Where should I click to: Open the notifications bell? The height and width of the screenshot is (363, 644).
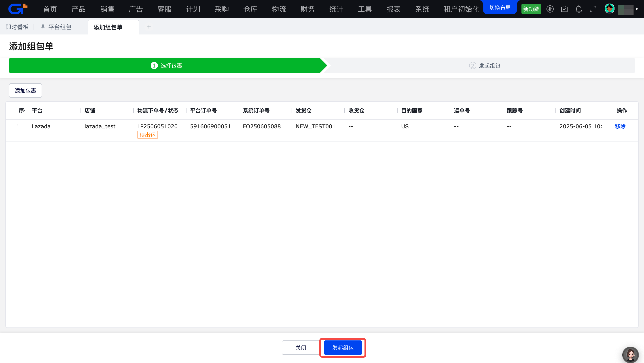point(578,9)
